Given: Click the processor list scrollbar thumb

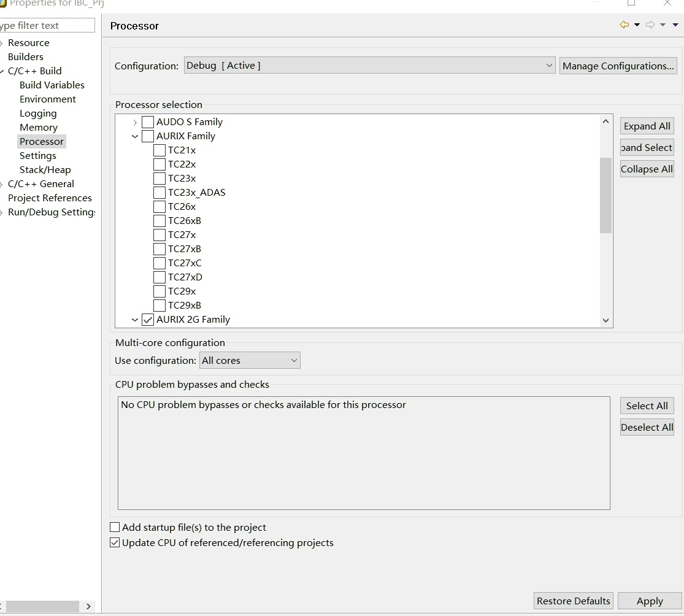Looking at the screenshot, I should click(x=605, y=195).
